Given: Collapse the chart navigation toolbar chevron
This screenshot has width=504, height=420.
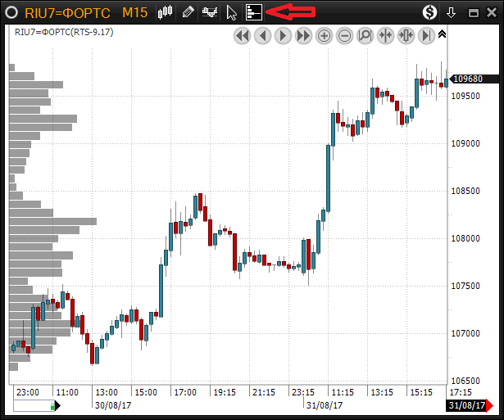Looking at the screenshot, I should pyautogui.click(x=443, y=34).
